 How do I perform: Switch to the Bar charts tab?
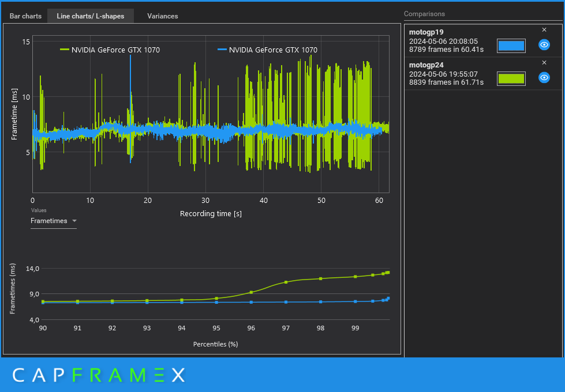pos(25,16)
